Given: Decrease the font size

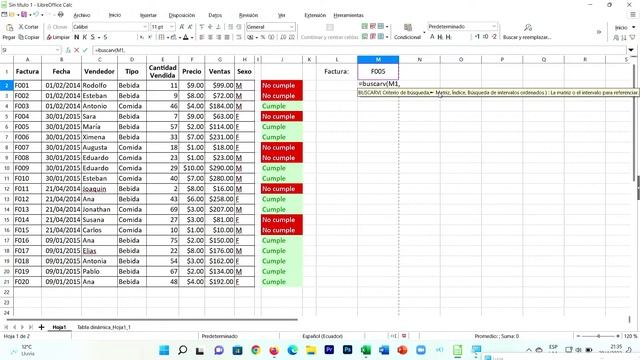Looking at the screenshot, I should coord(190,27).
